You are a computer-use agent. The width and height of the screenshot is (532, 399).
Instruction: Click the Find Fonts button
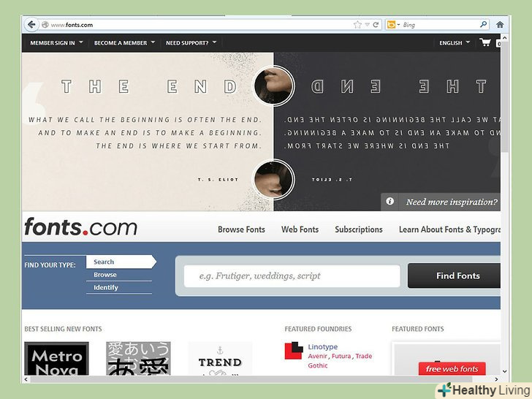click(x=454, y=275)
